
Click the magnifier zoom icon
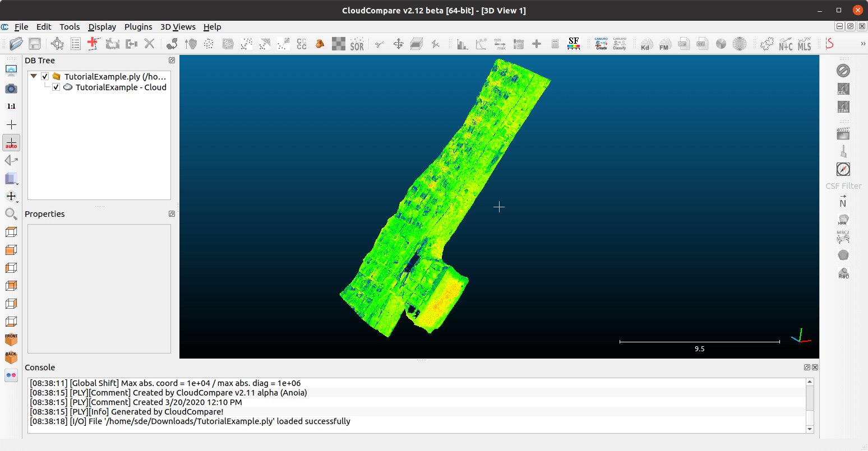(x=11, y=214)
